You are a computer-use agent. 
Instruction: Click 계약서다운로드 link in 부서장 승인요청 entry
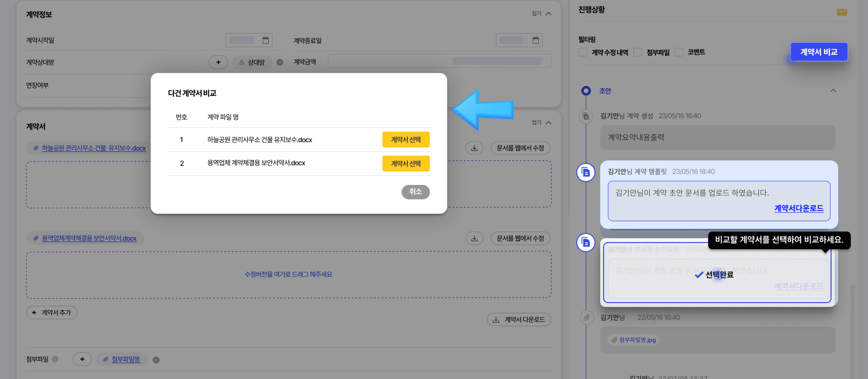click(x=799, y=286)
